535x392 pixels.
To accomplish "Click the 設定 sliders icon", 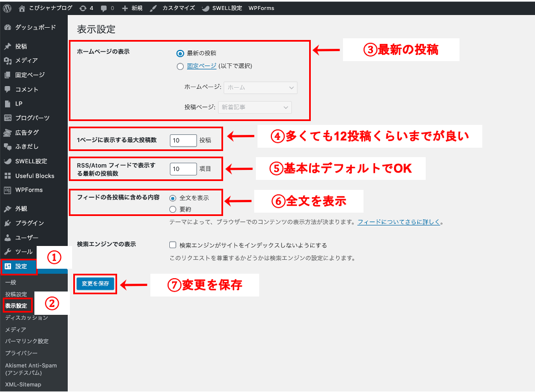I will tap(8, 267).
